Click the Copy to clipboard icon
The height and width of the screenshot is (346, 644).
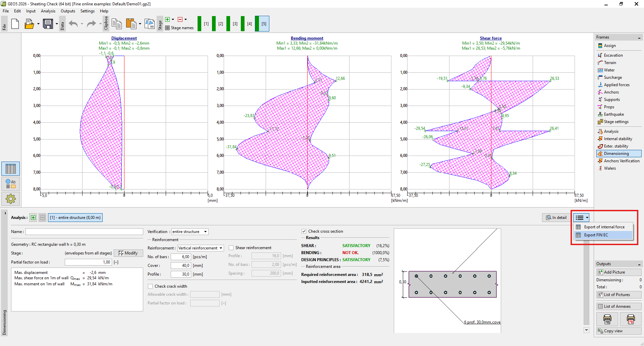pyautogui.click(x=116, y=24)
